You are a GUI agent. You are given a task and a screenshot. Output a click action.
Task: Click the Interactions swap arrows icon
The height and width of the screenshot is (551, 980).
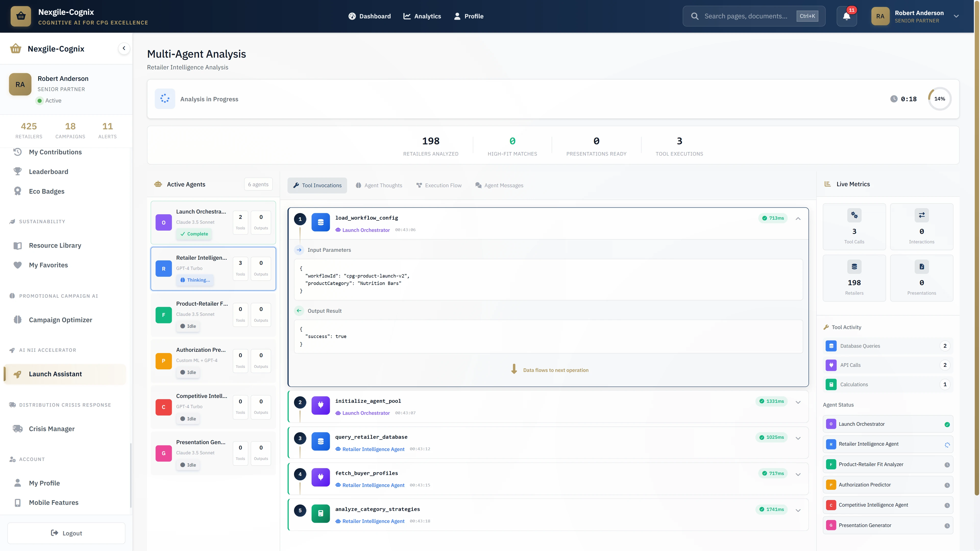coord(921,215)
